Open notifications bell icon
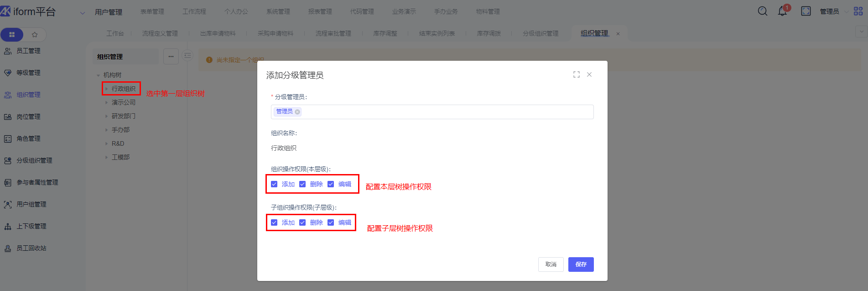The width and height of the screenshot is (868, 291). tap(783, 11)
